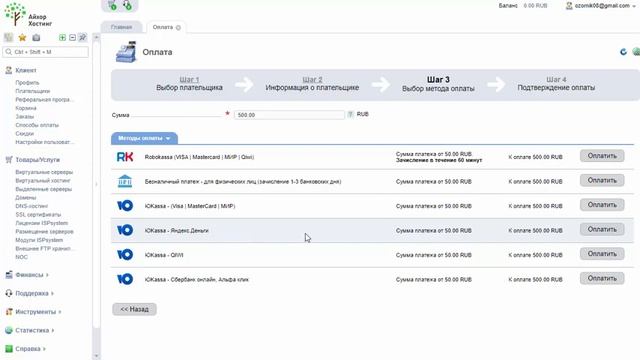Collapse the Товары/Услуги section header
This screenshot has width=640, height=360.
tap(37, 160)
